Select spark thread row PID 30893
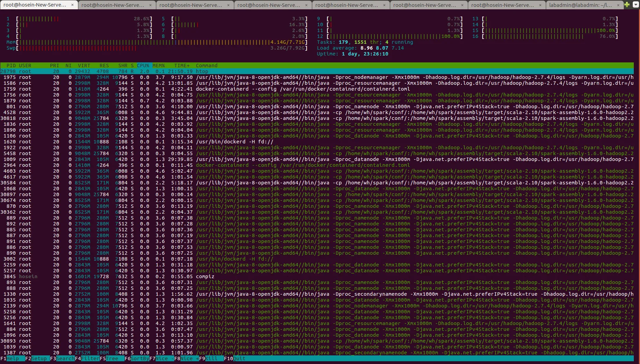This screenshot has height=364, width=640. click(x=317, y=341)
